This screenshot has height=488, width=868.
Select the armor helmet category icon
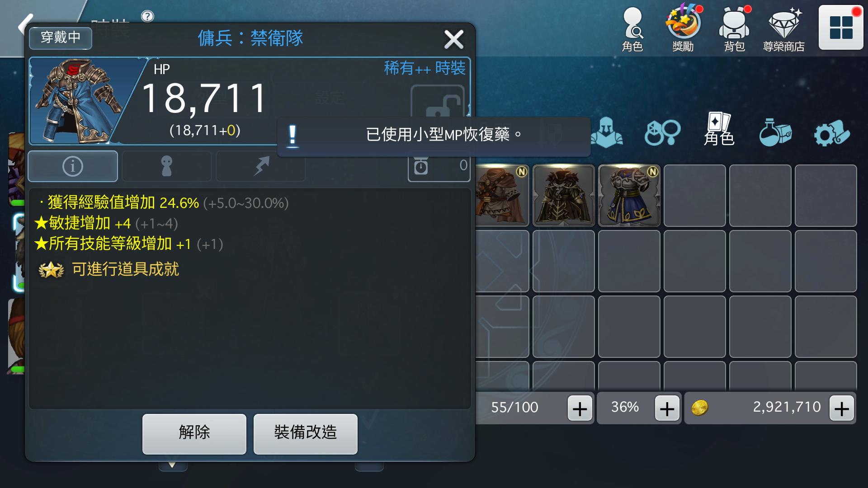607,132
